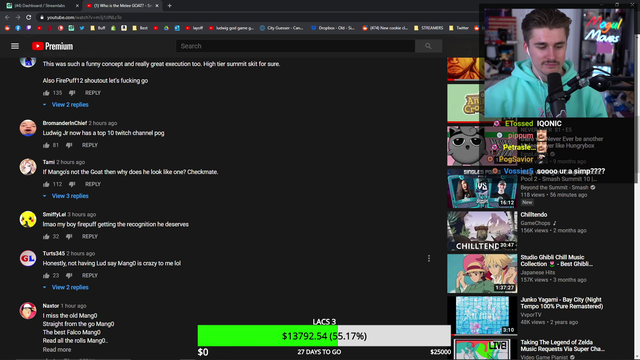
Task: Open Taking The Legend of Zelda Music Requests video
Action: click(x=562, y=346)
